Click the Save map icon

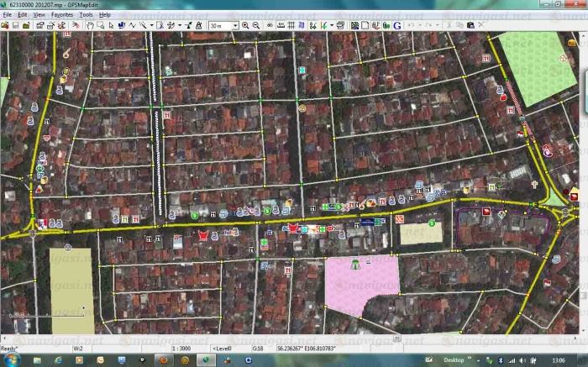(15, 26)
